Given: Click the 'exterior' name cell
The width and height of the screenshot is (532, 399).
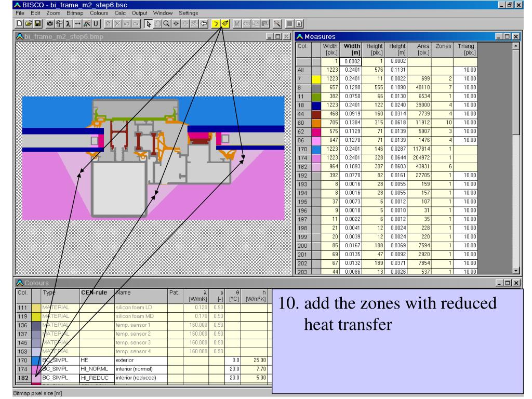Looking at the screenshot, I should 141,361.
